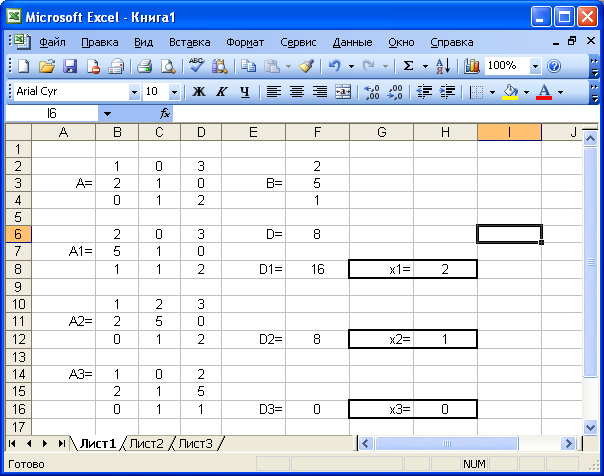Paste using the clipboard icon
This screenshot has height=476, width=604.
272,66
